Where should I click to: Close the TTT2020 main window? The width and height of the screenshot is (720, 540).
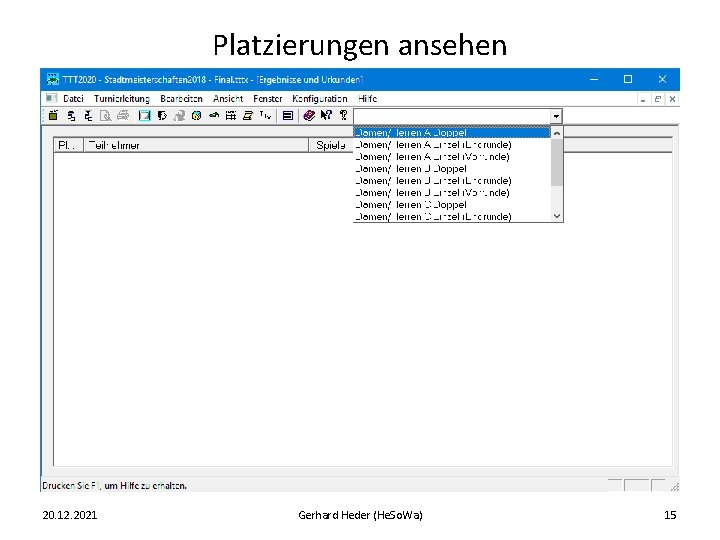(x=662, y=79)
